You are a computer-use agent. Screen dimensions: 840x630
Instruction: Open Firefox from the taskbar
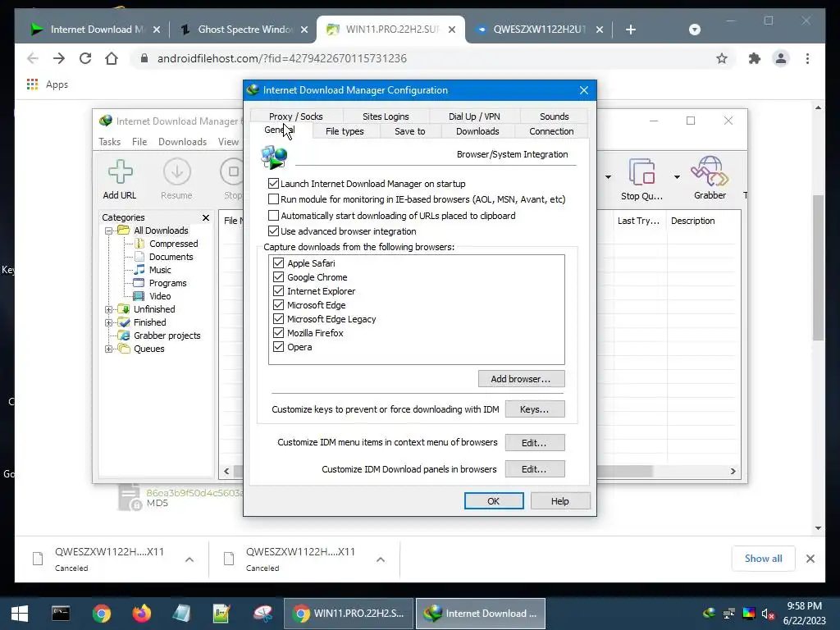click(142, 614)
